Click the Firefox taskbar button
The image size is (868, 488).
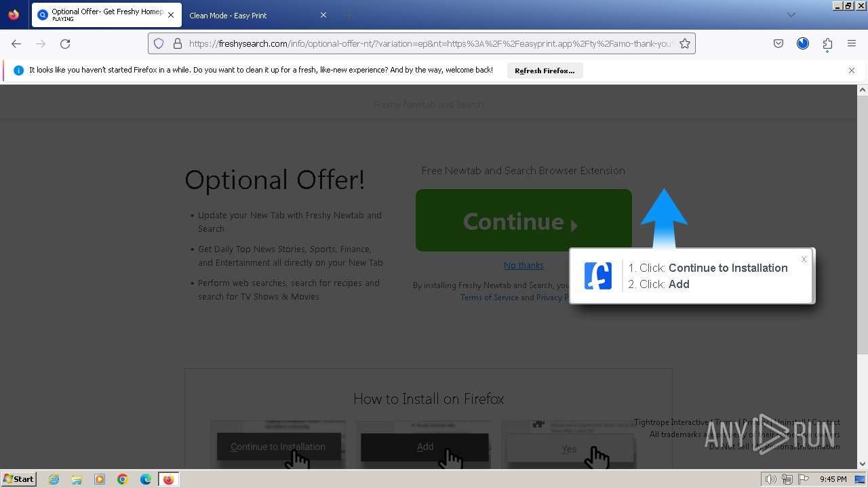(168, 479)
